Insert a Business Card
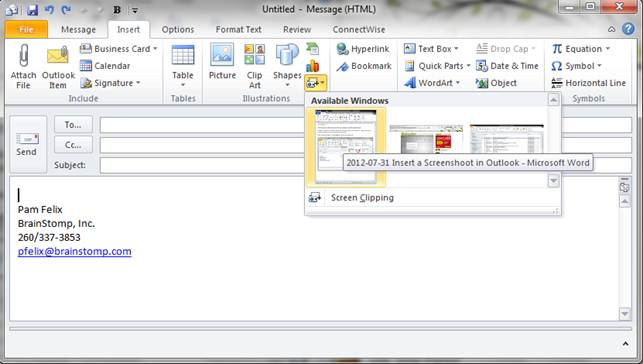This screenshot has width=643, height=364. [x=118, y=49]
